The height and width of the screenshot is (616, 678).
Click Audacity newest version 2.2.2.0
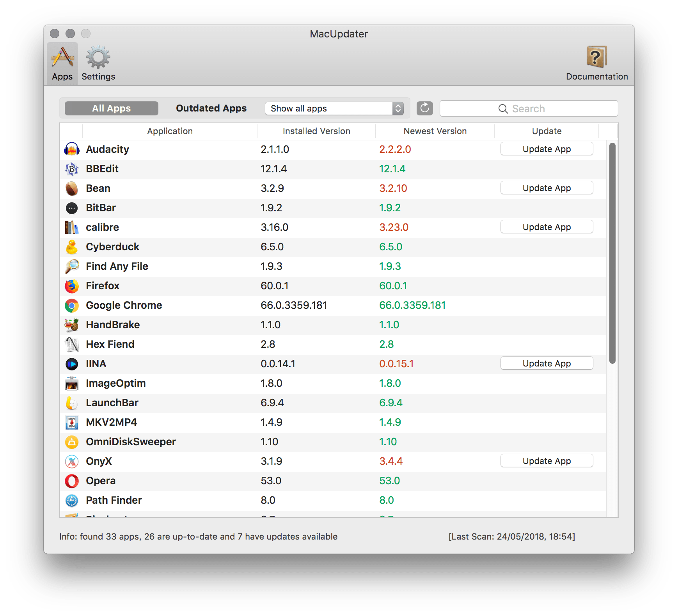pyautogui.click(x=395, y=149)
